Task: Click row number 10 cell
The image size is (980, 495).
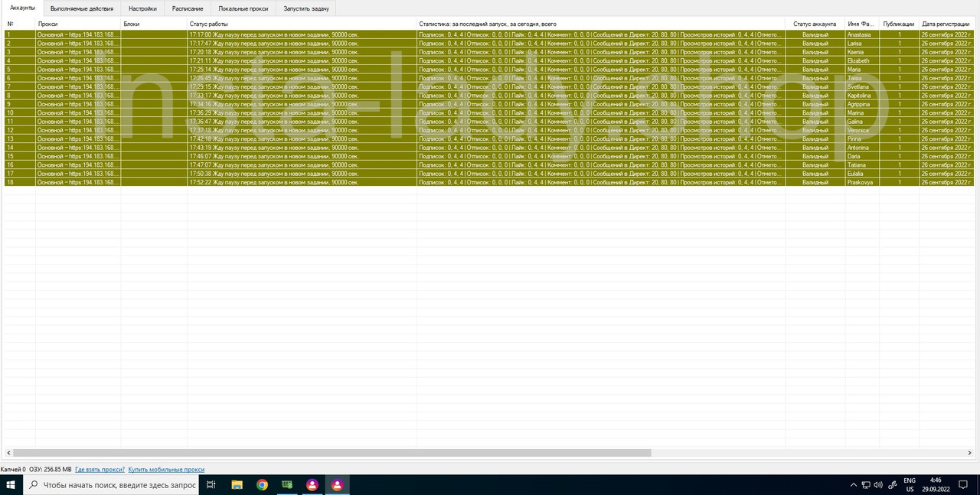Action: tap(19, 112)
